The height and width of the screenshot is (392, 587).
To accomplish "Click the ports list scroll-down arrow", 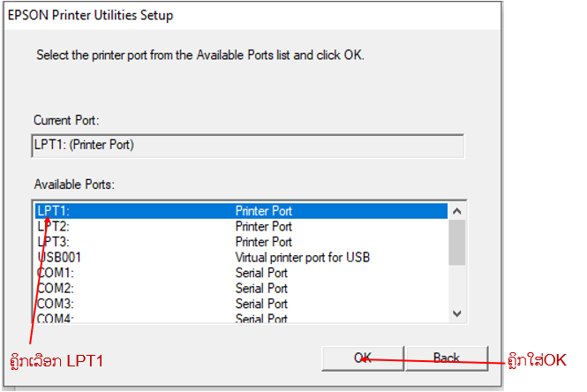I will (456, 313).
